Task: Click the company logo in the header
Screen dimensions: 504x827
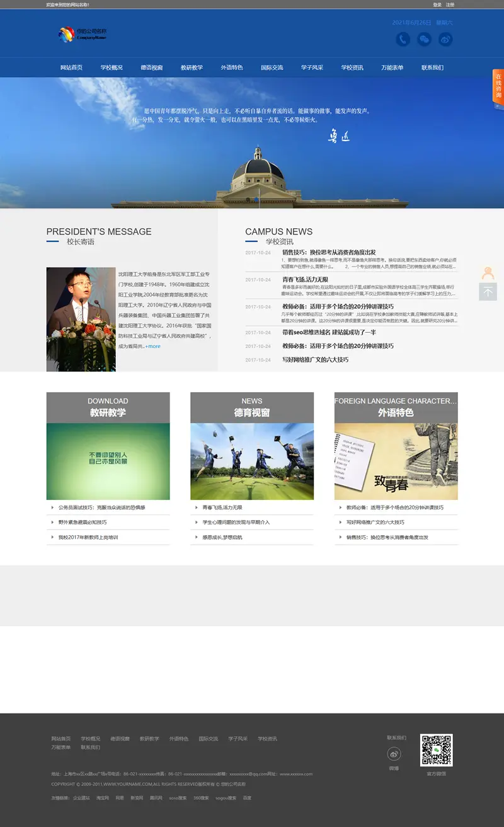Action: [82, 34]
